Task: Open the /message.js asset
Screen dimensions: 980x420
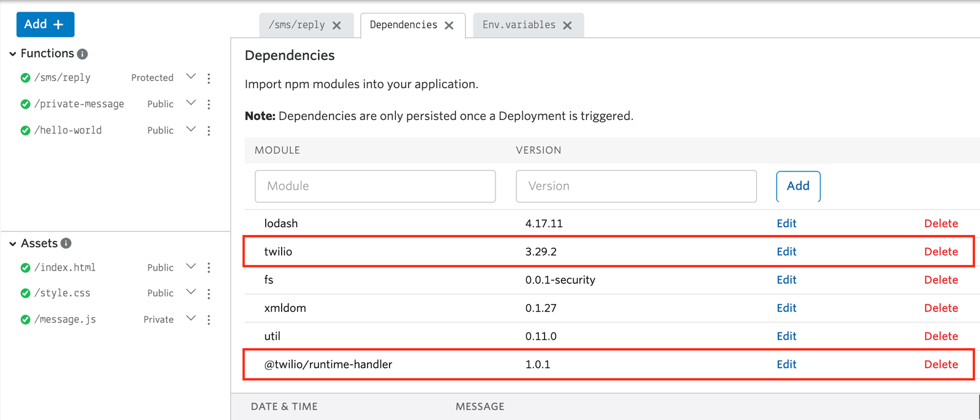Action: [x=65, y=320]
